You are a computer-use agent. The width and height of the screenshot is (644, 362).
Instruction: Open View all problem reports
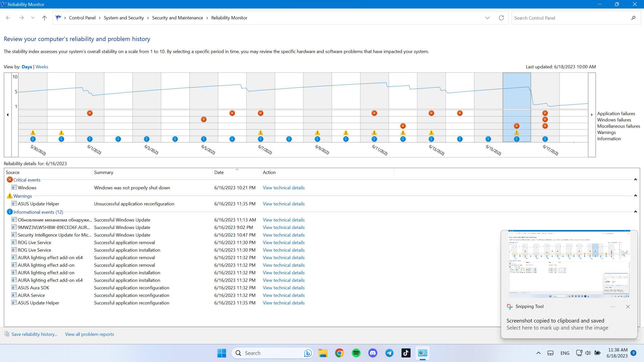[x=89, y=334]
